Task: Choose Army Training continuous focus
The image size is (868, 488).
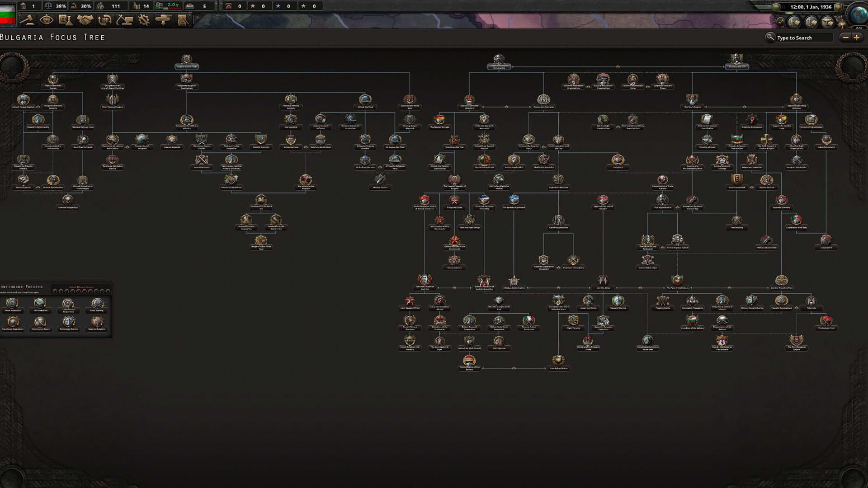Action: click(97, 305)
